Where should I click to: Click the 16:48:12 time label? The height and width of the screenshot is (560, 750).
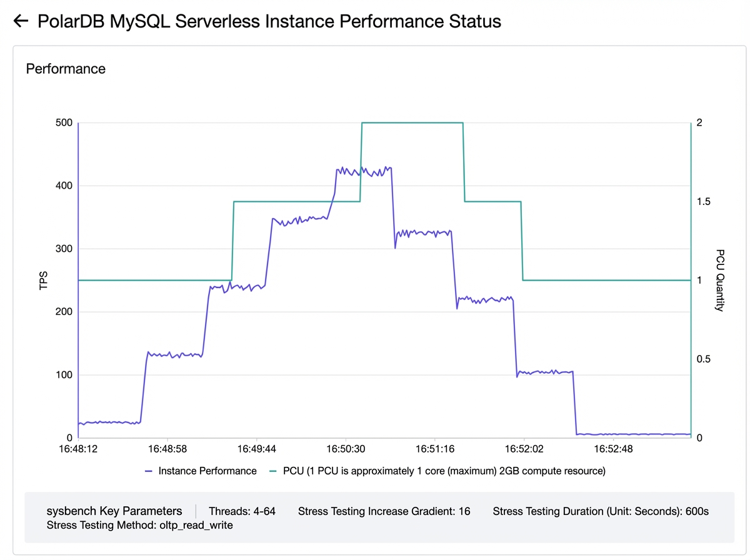[x=78, y=449]
